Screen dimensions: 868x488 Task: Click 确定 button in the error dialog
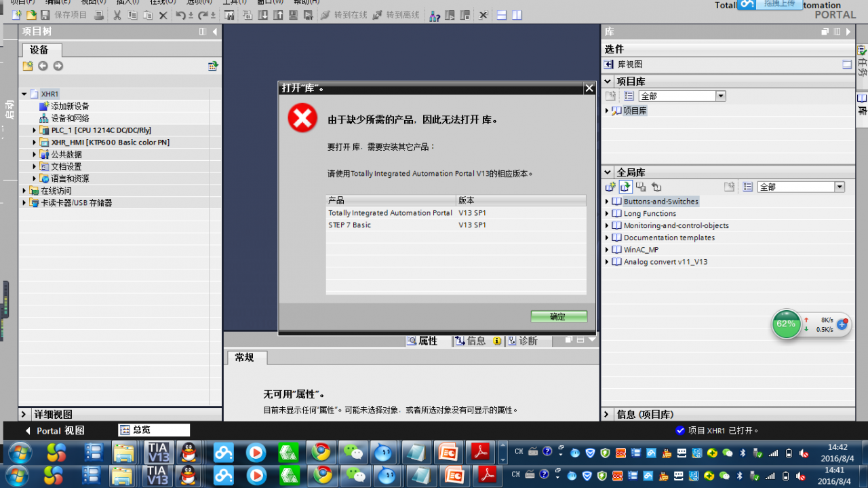point(559,317)
